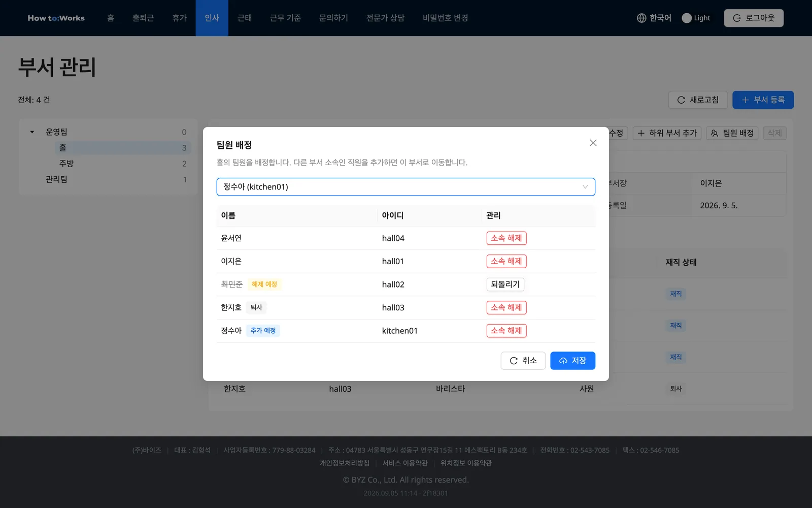
Task: Click 소속 해제 for 윤서연
Action: tap(506, 238)
